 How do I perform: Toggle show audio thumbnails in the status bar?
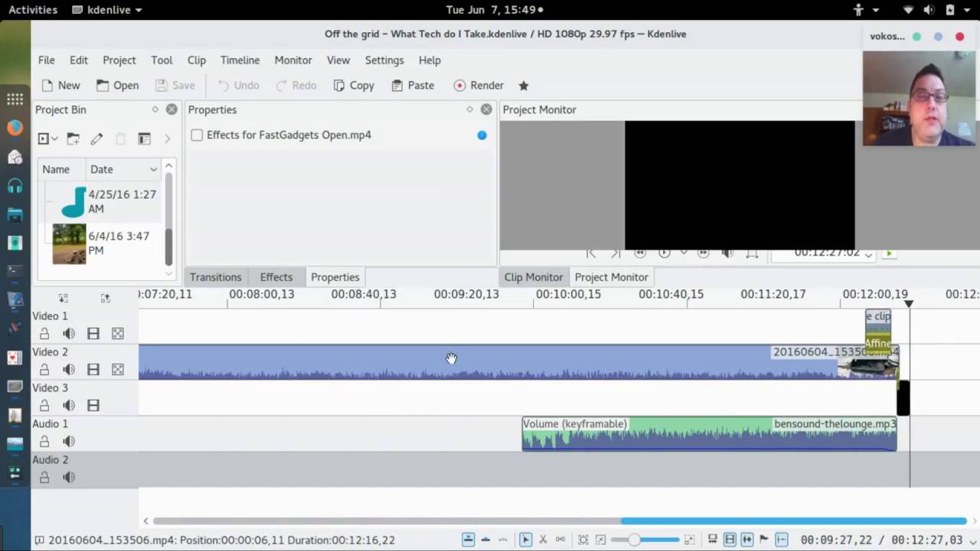click(747, 540)
